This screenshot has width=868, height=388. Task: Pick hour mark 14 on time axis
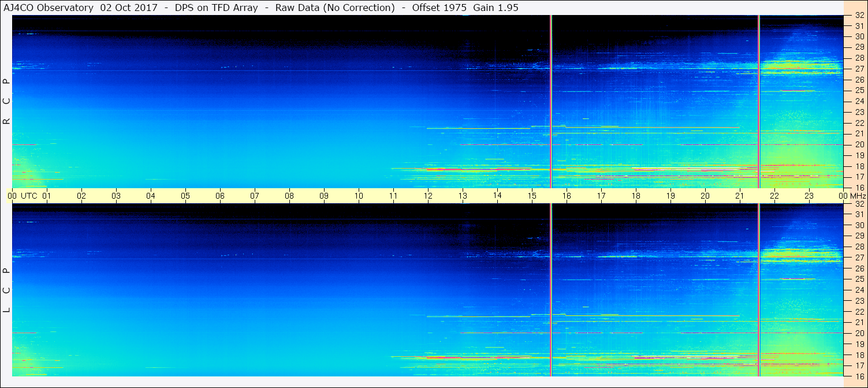pos(497,196)
